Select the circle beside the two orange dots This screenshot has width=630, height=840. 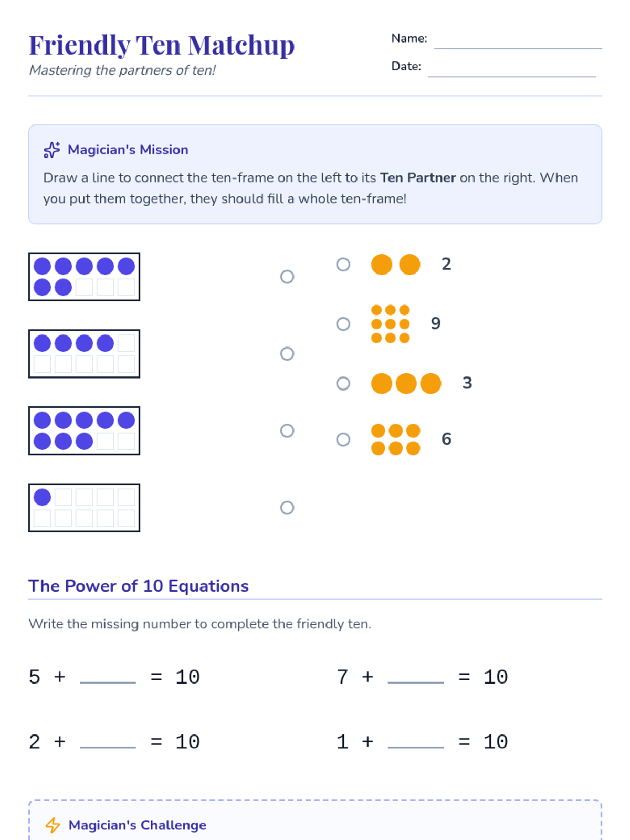click(x=343, y=264)
